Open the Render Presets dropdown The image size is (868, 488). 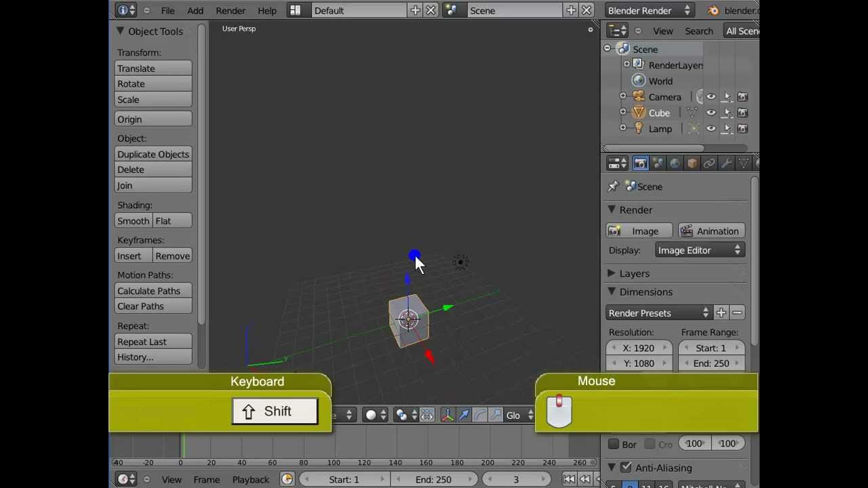pos(658,313)
